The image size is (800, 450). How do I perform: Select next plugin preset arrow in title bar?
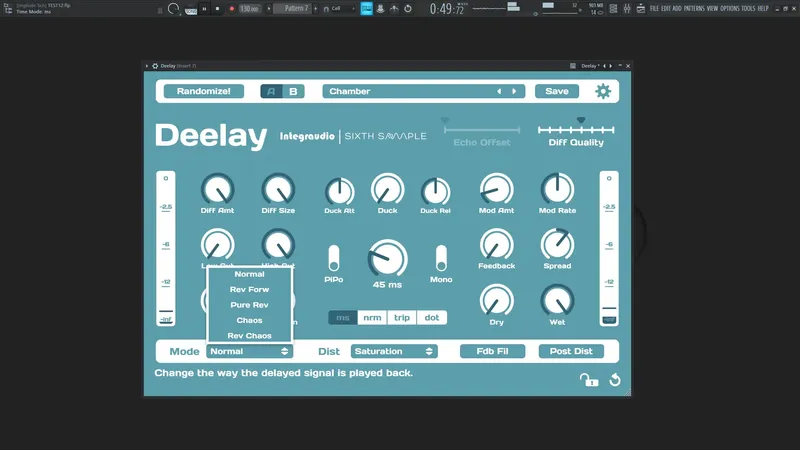(x=611, y=66)
